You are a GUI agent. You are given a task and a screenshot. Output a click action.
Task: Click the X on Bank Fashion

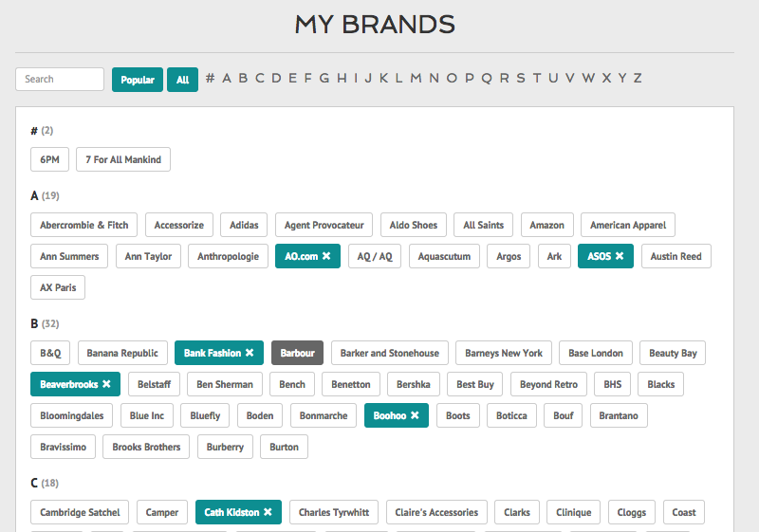coord(250,353)
